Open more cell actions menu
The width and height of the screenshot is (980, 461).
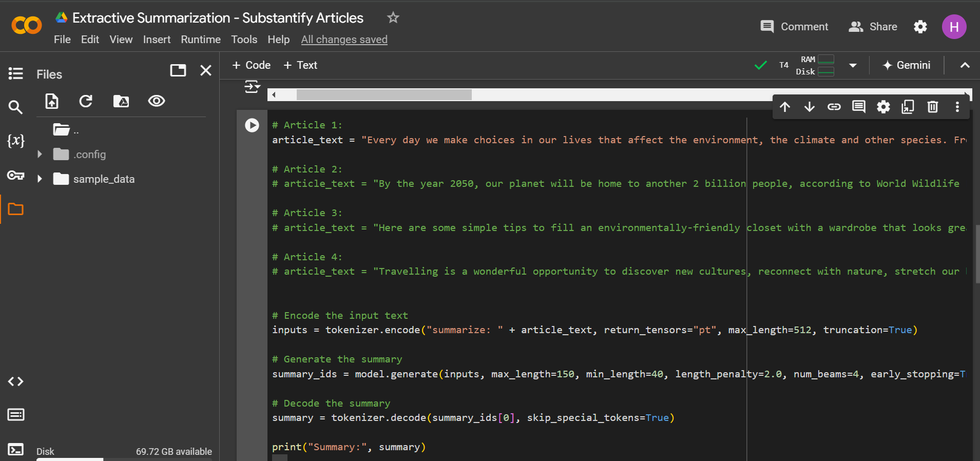click(957, 107)
